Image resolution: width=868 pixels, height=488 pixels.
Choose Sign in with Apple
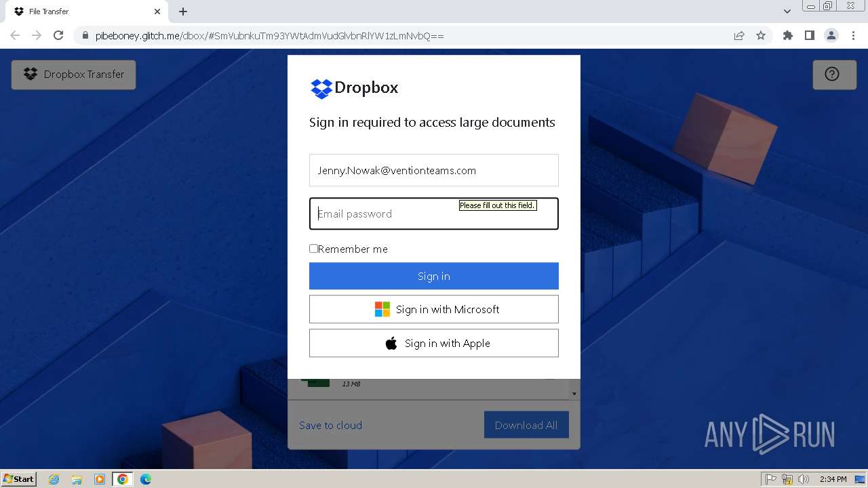[434, 343]
